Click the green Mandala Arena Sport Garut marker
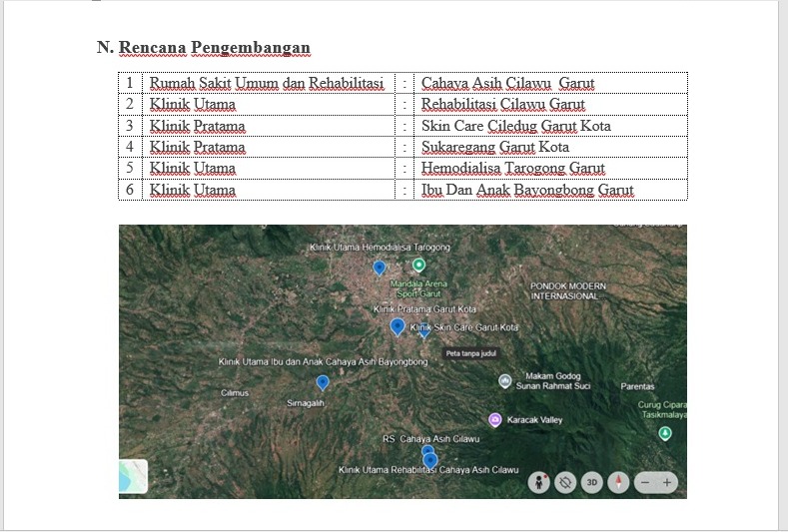Image resolution: width=788 pixels, height=532 pixels. [418, 265]
